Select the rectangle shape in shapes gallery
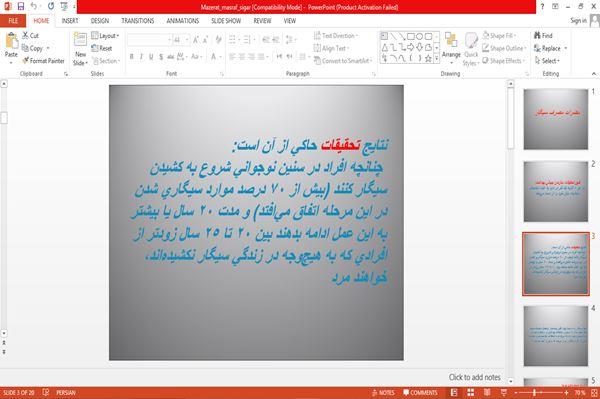The width and height of the screenshot is (600, 399). 411,36
